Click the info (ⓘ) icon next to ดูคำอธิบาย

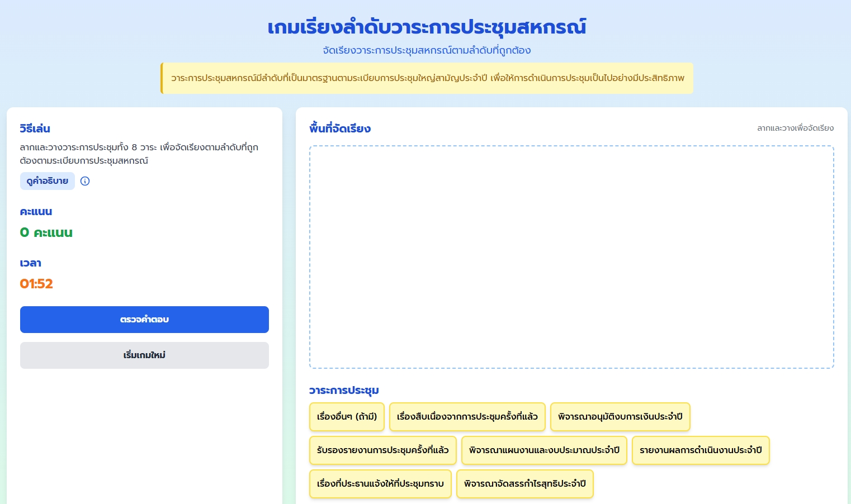(85, 181)
